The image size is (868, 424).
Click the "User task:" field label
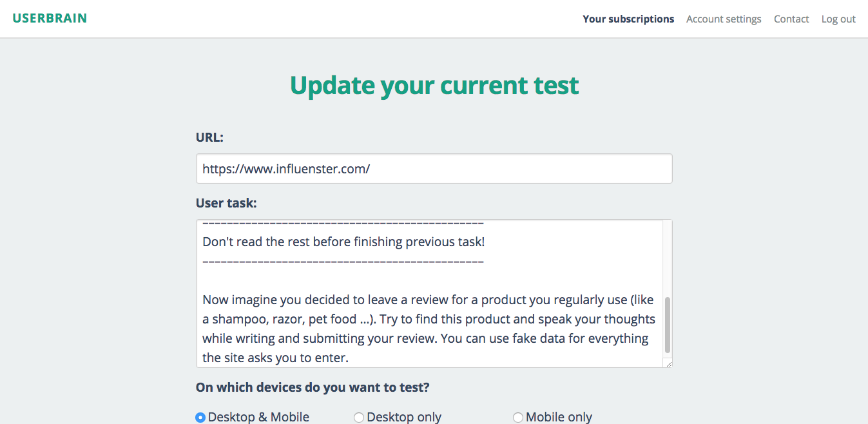pyautogui.click(x=226, y=204)
